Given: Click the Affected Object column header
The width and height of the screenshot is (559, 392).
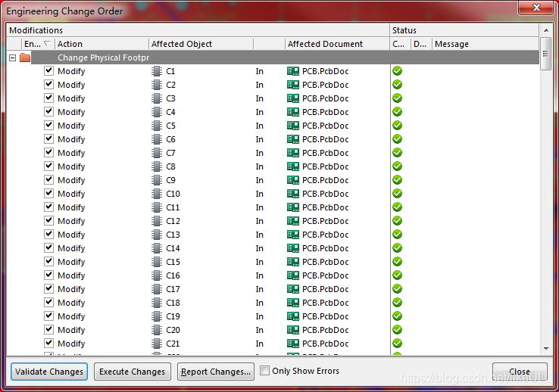Looking at the screenshot, I should [x=200, y=44].
